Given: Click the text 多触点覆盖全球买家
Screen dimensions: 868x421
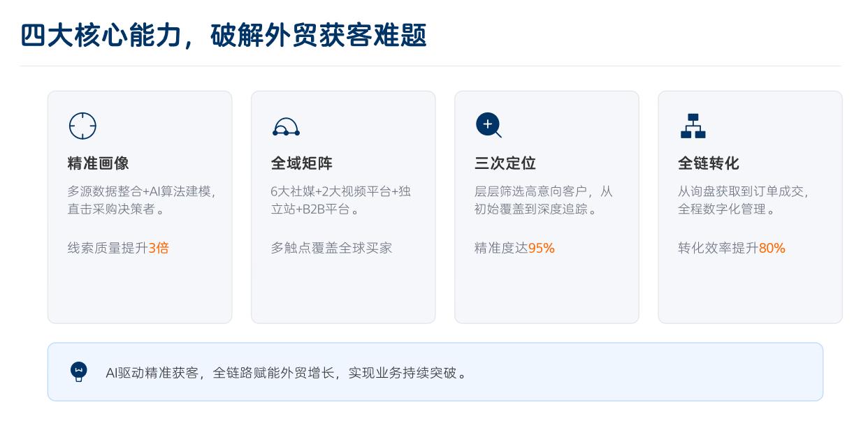Looking at the screenshot, I should (331, 248).
